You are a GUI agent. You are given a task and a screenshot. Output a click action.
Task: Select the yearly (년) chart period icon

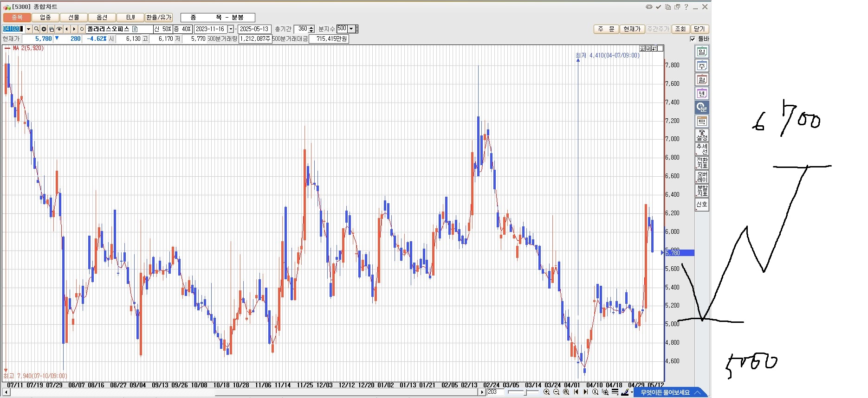[x=702, y=94]
